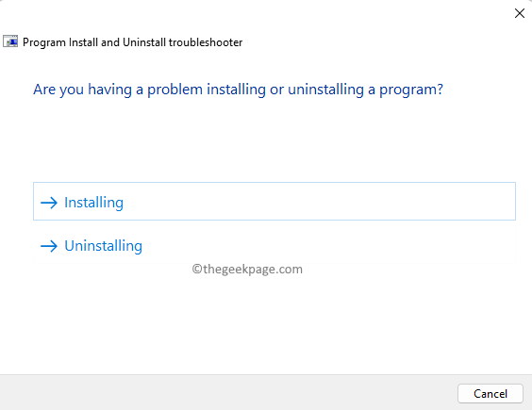The image size is (532, 410).
Task: Click the arrow icon beside Uninstalling
Action: click(x=49, y=246)
